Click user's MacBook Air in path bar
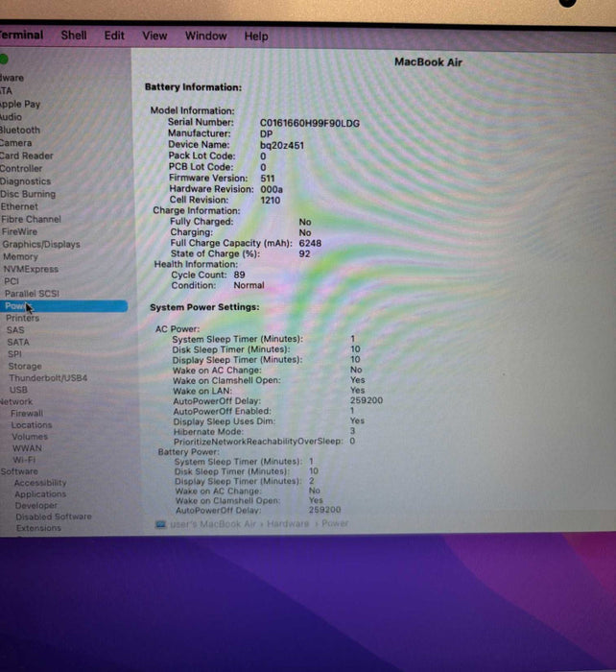 click(x=212, y=524)
